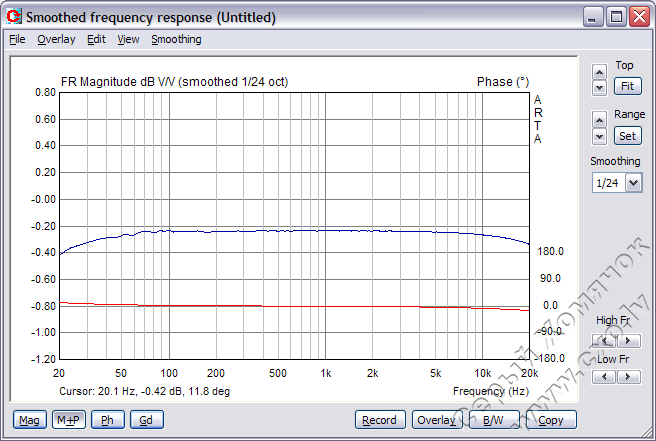Click the 180.0 phase axis value
Viewport: 656px width, 441px height.
(551, 251)
